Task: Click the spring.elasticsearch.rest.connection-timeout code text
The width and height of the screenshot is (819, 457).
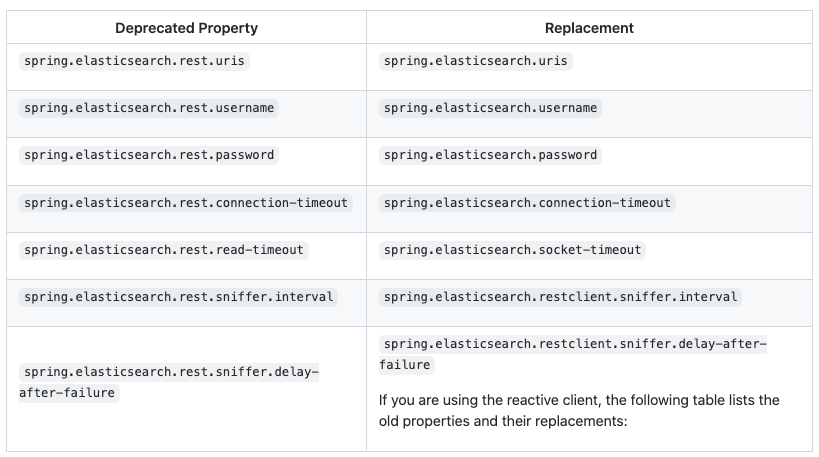Action: 186,202
